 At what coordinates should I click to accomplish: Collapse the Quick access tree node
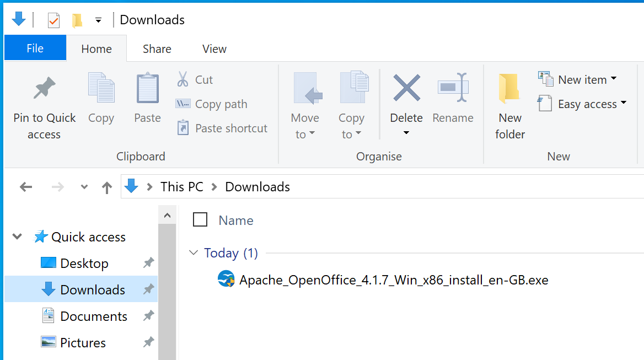click(x=18, y=237)
